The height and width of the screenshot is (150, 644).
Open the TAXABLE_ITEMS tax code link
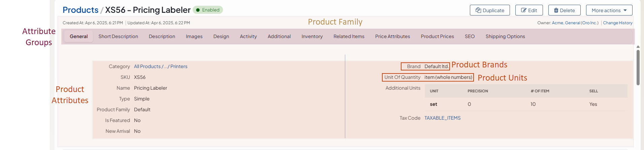(442, 118)
